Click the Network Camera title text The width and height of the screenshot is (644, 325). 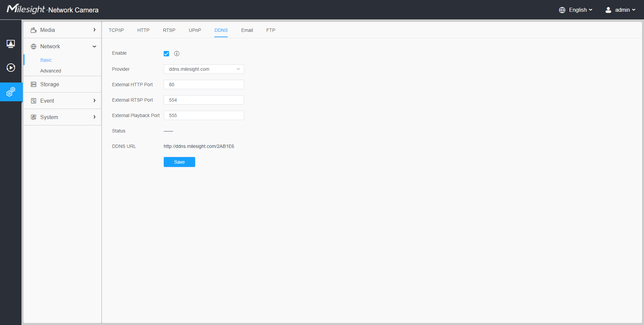pos(73,10)
